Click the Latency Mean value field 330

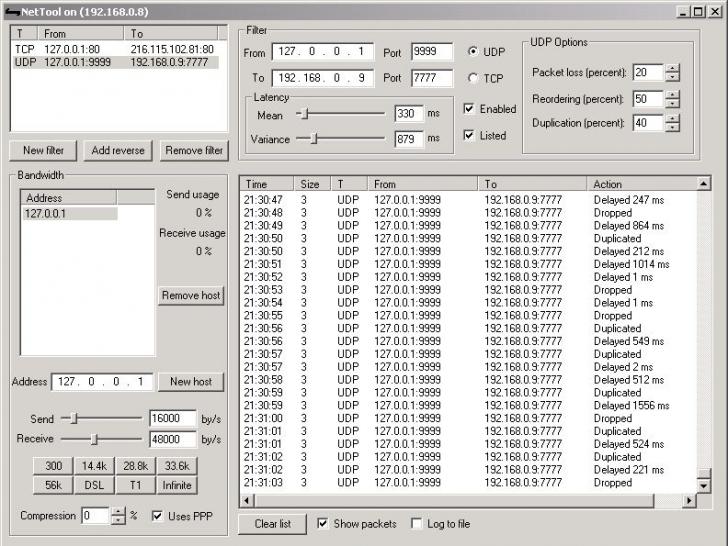[409, 113]
